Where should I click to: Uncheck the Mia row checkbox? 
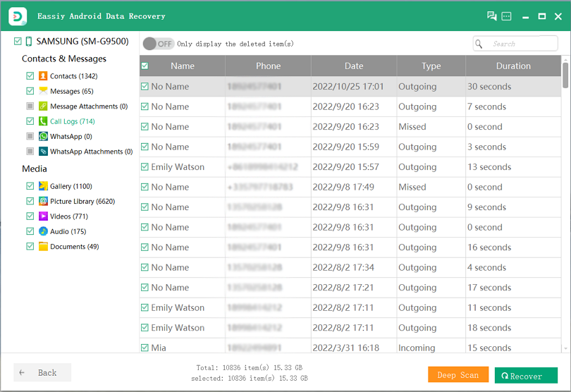145,348
